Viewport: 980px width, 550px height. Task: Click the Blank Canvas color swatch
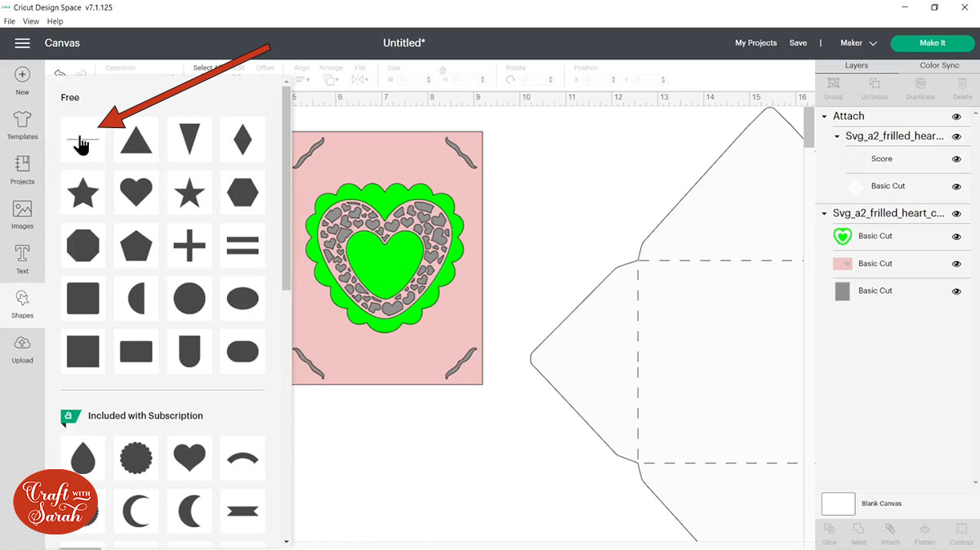point(838,503)
